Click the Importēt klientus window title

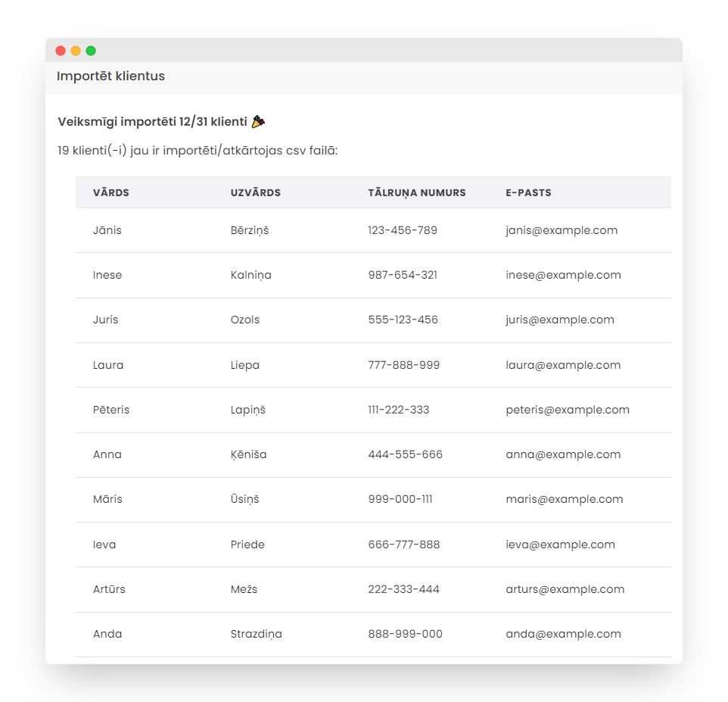click(x=110, y=76)
